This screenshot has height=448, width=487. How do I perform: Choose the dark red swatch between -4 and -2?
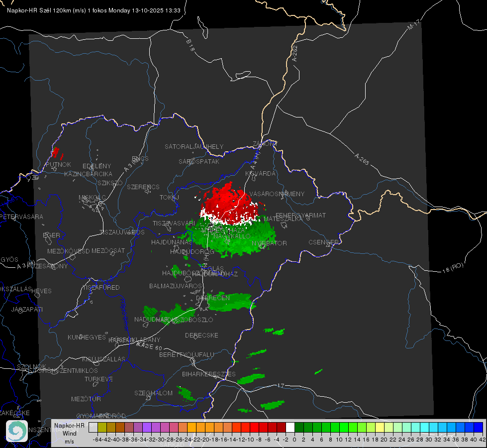(281, 428)
